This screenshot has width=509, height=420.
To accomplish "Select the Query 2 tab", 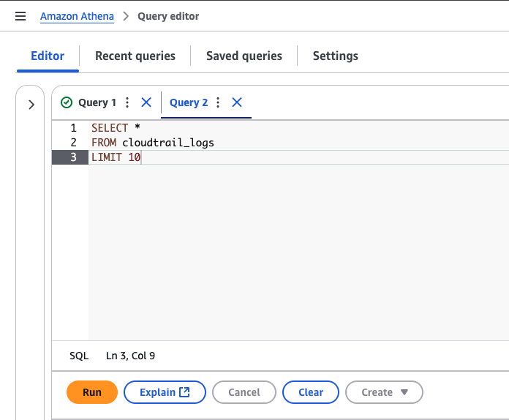I will 189,102.
